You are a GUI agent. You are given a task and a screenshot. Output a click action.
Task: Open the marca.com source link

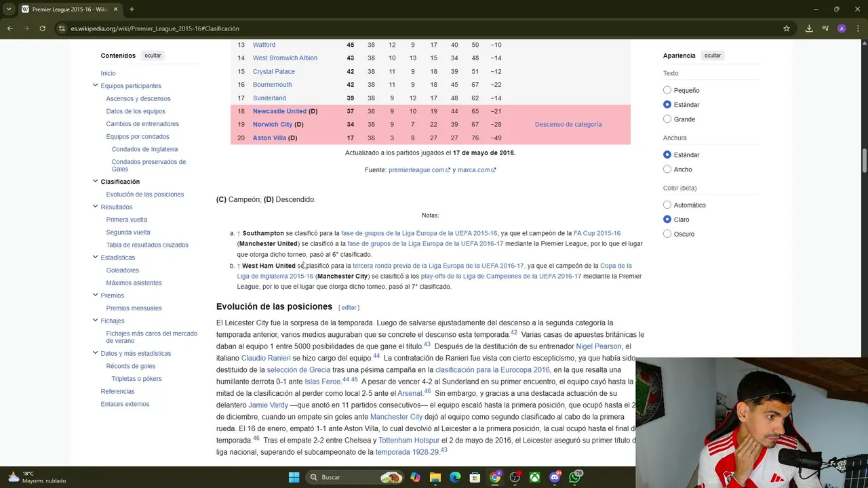(477, 170)
